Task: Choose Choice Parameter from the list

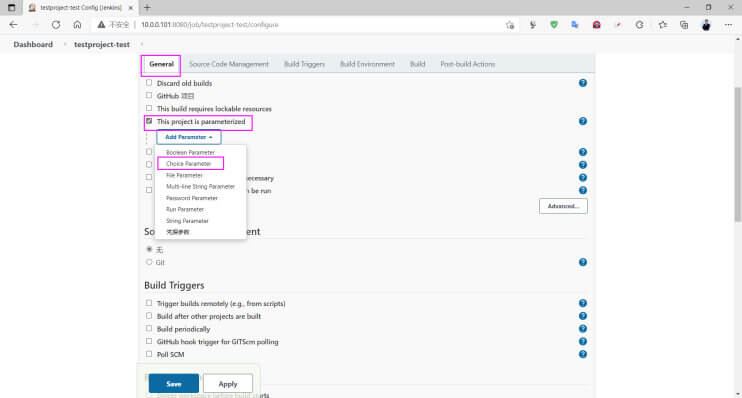Action: 188,164
